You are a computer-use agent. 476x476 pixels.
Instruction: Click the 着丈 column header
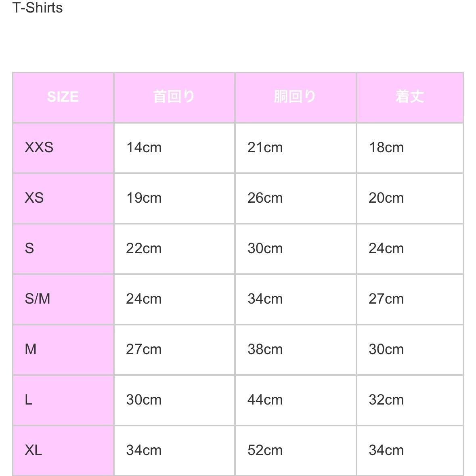(x=410, y=97)
